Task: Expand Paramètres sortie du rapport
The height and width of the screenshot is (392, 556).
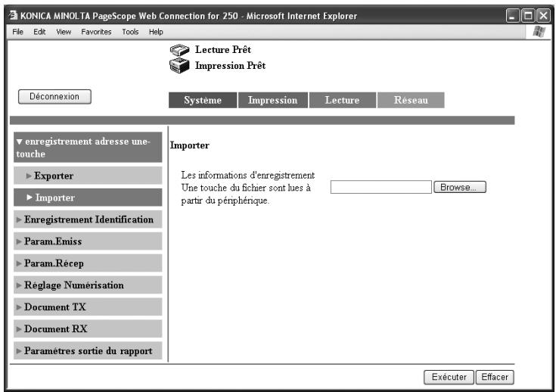Action: click(x=88, y=350)
